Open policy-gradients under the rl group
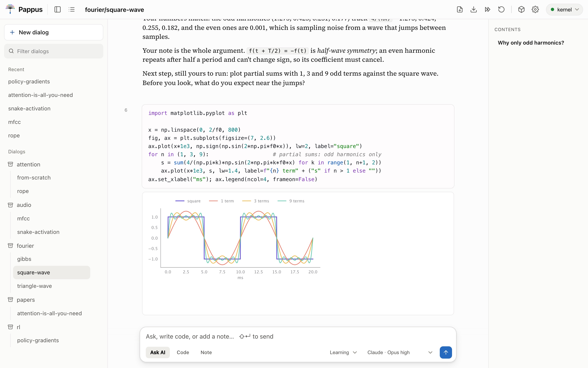The width and height of the screenshot is (588, 368). (38, 340)
